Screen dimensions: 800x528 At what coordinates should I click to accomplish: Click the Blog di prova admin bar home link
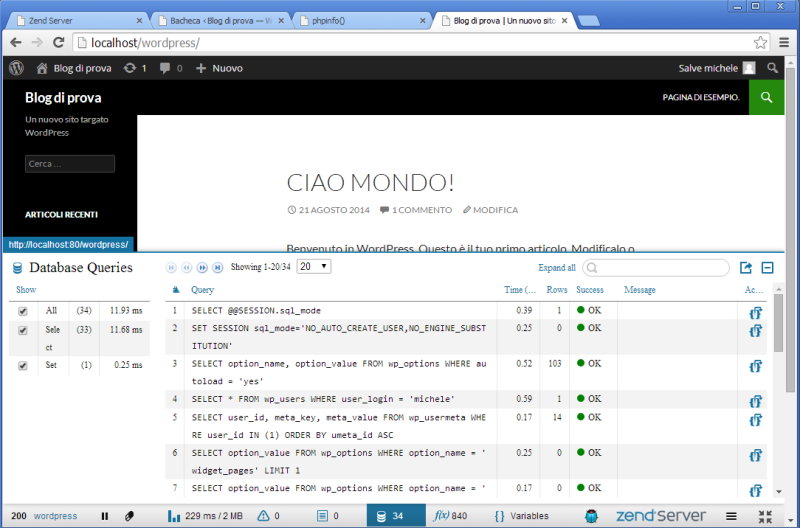pos(74,68)
